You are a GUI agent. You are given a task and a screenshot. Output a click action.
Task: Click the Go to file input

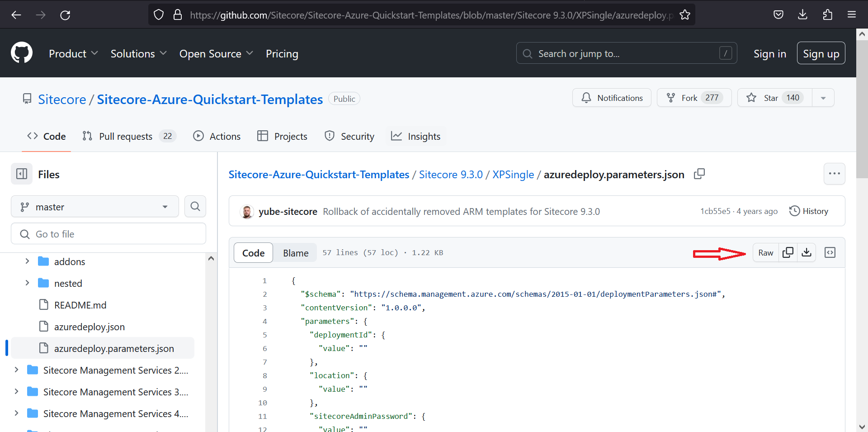108,234
